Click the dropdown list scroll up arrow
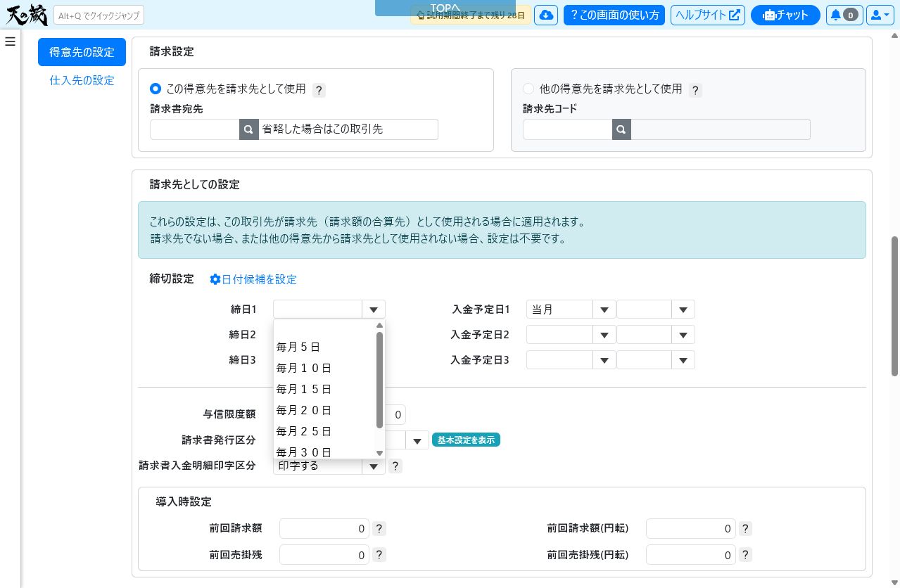 point(379,325)
